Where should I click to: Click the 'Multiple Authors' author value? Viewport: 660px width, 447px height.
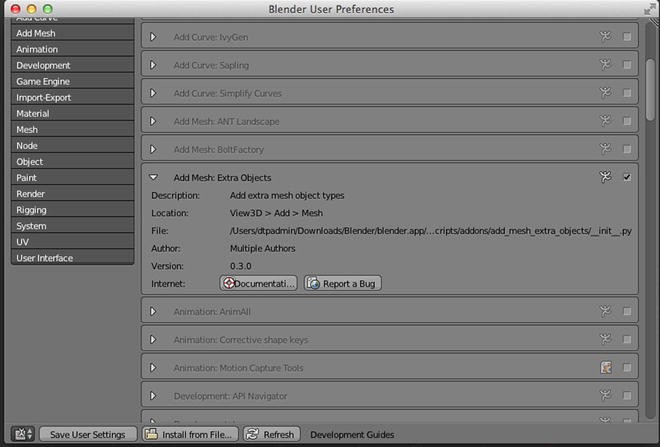262,248
